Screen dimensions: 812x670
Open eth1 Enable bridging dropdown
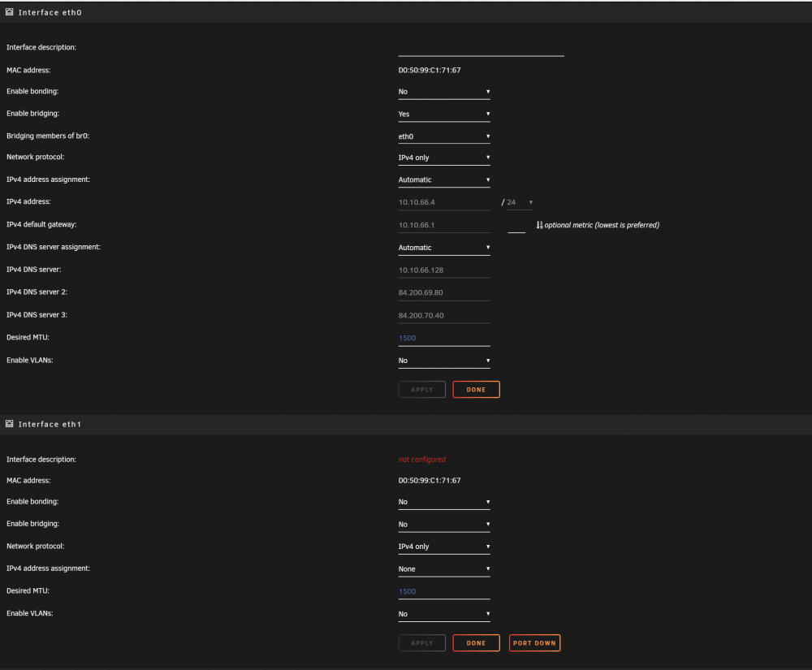coord(444,525)
